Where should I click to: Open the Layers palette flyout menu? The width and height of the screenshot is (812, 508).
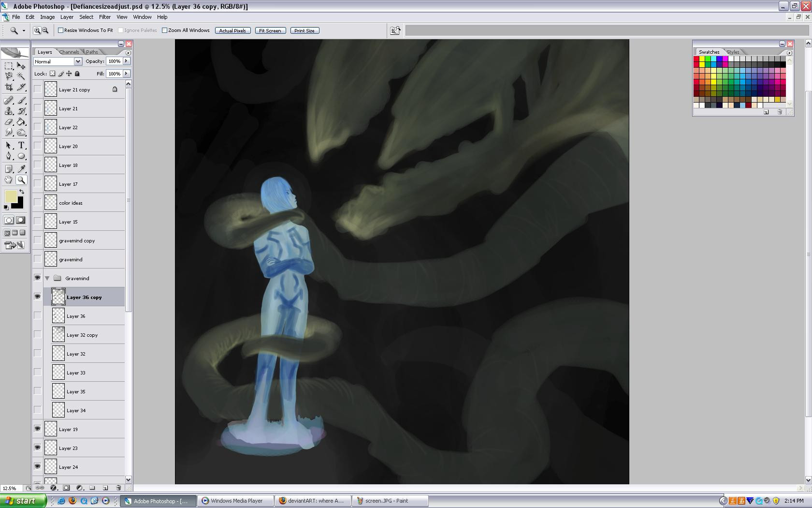click(x=128, y=52)
